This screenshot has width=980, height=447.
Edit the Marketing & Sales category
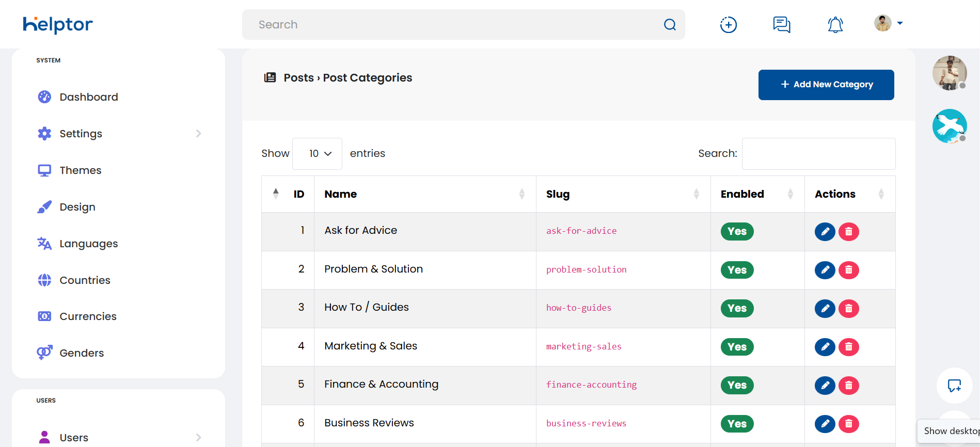click(825, 347)
